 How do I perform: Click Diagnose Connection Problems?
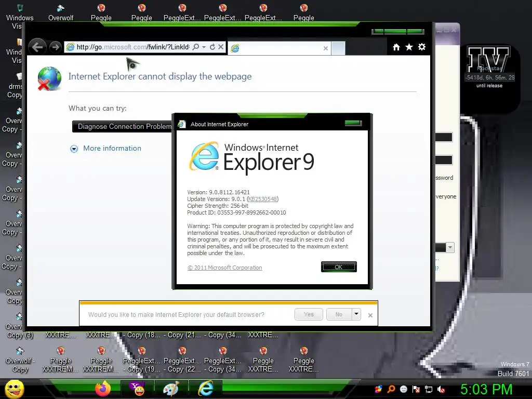point(123,127)
